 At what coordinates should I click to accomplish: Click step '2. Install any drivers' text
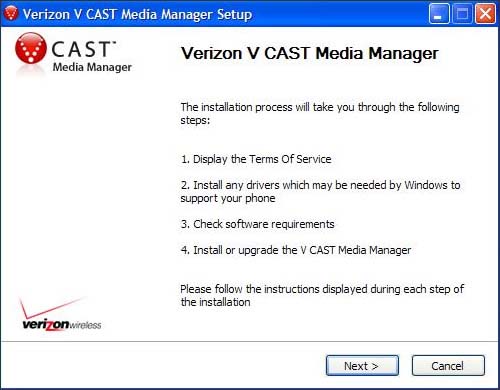tap(320, 191)
